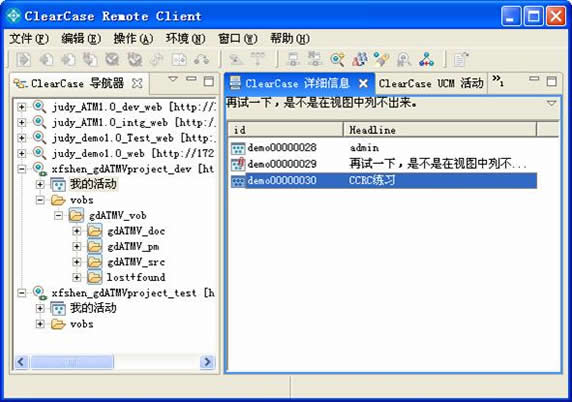Select the demo00000028 activity row
Viewport: 572px width, 402px height.
click(383, 148)
